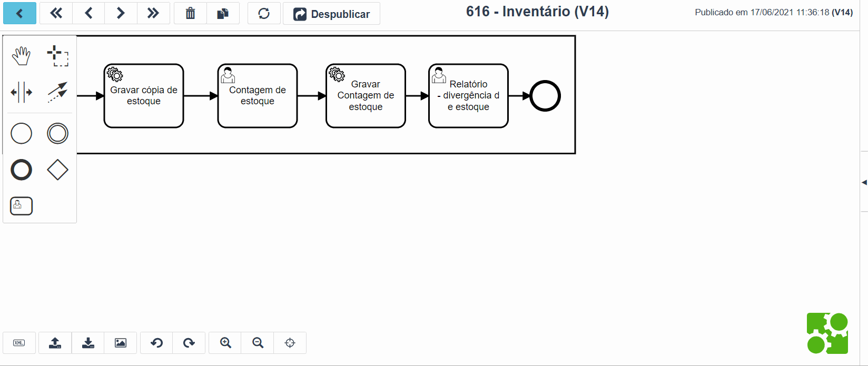Select the 'Contagem de estoque' user task
The height and width of the screenshot is (366, 868).
(x=258, y=96)
